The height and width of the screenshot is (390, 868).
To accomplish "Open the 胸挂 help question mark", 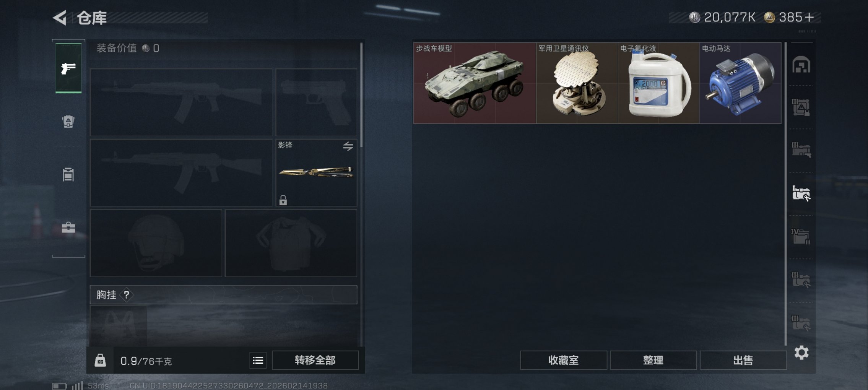I will [127, 295].
